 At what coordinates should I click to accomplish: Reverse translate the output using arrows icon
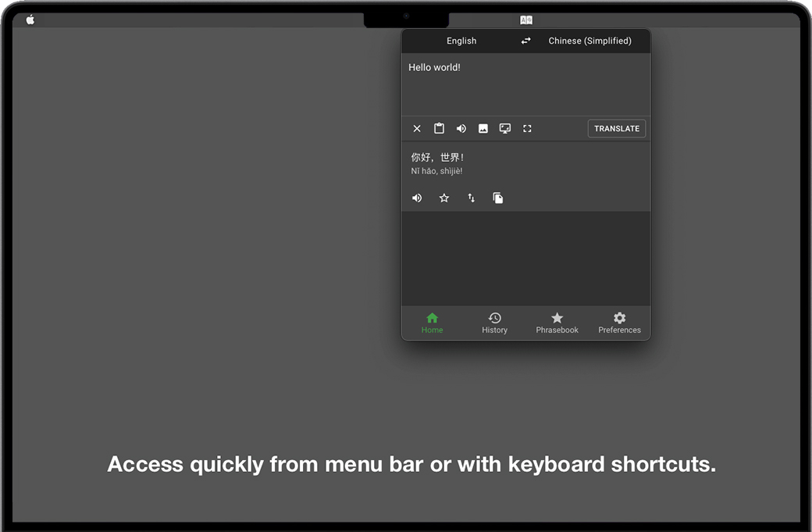(x=472, y=198)
